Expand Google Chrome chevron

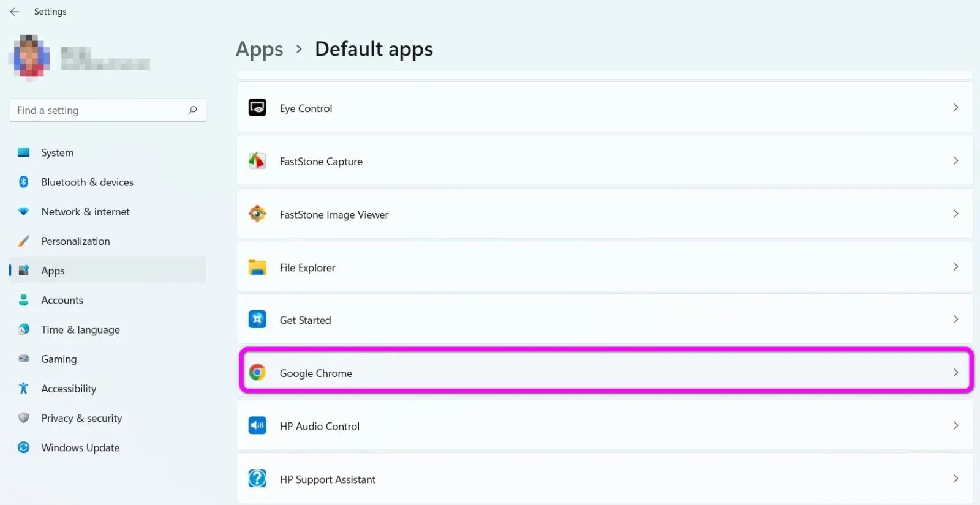point(956,372)
